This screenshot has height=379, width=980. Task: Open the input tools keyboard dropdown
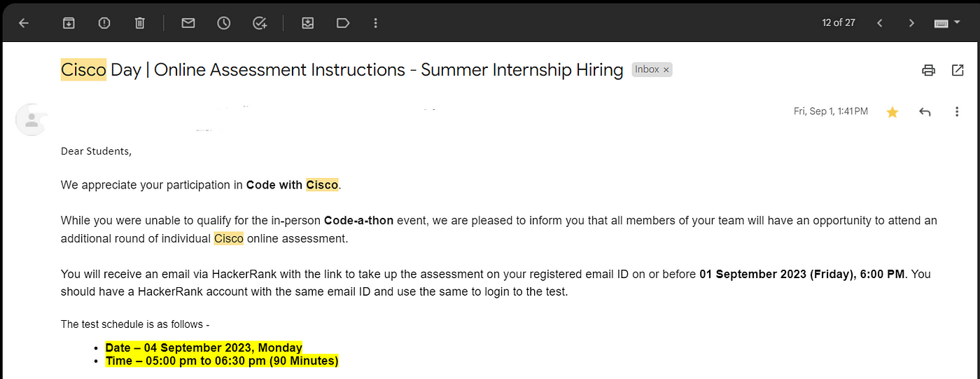[946, 23]
